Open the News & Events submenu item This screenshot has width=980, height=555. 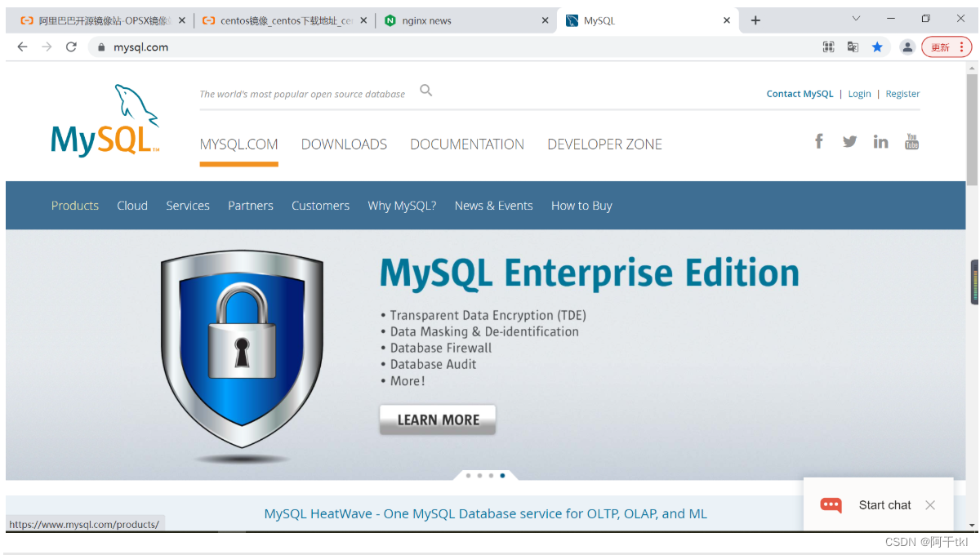pyautogui.click(x=493, y=206)
